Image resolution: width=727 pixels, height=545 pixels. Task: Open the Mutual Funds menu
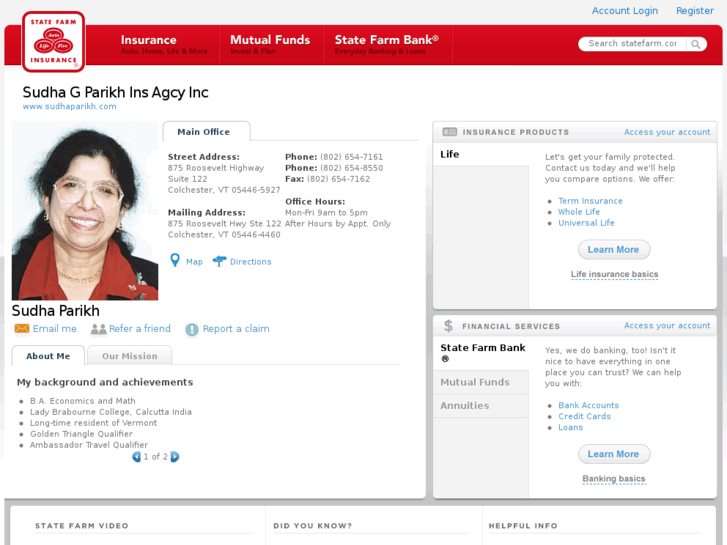(270, 44)
